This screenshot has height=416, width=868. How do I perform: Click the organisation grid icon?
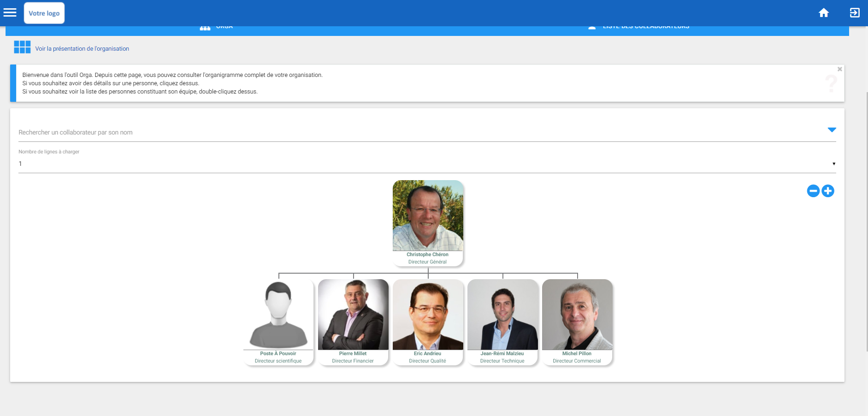tap(22, 47)
